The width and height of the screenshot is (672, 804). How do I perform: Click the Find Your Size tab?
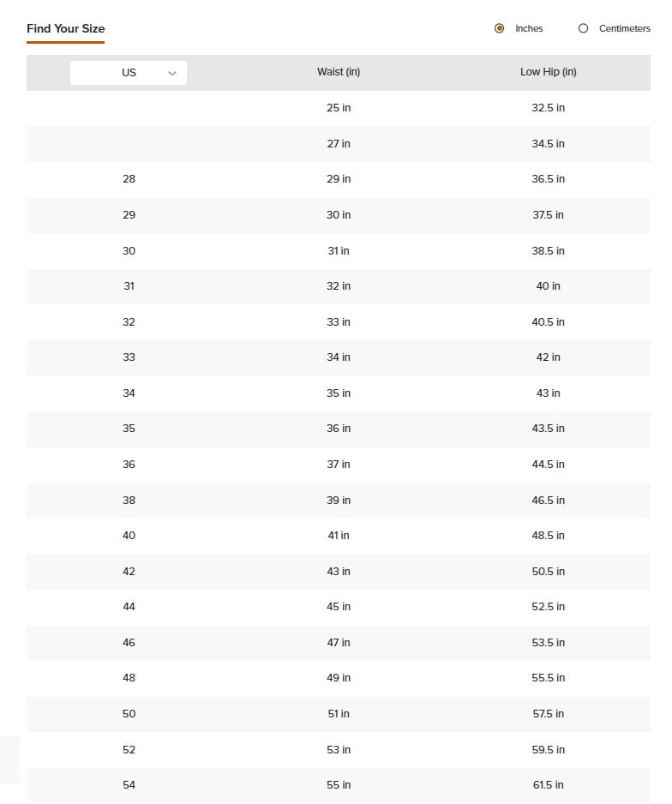66,29
